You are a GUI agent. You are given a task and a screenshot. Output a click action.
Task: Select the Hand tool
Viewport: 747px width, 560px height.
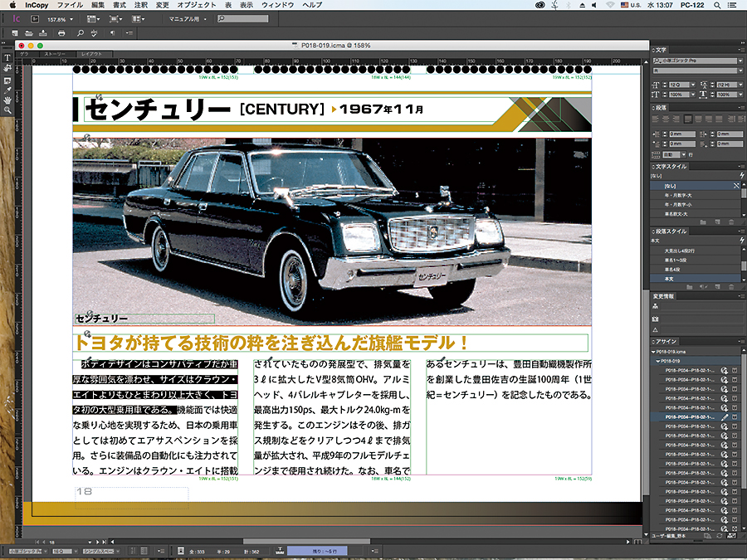click(7, 100)
